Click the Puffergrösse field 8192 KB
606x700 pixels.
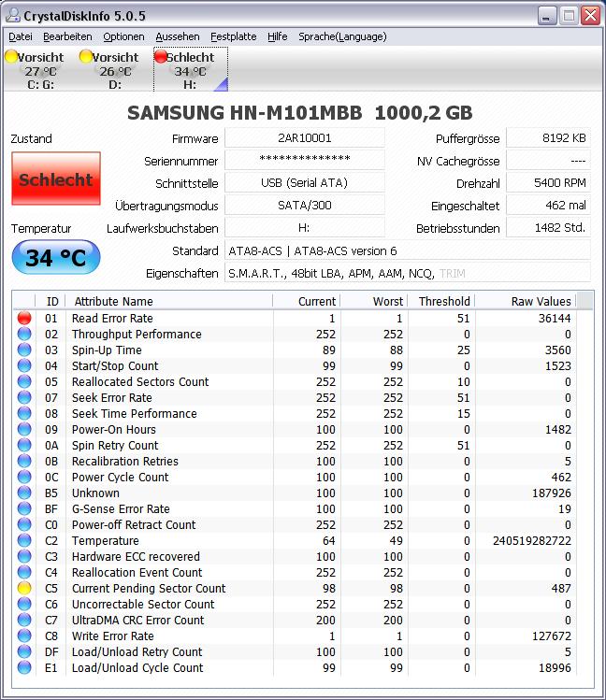coord(548,138)
